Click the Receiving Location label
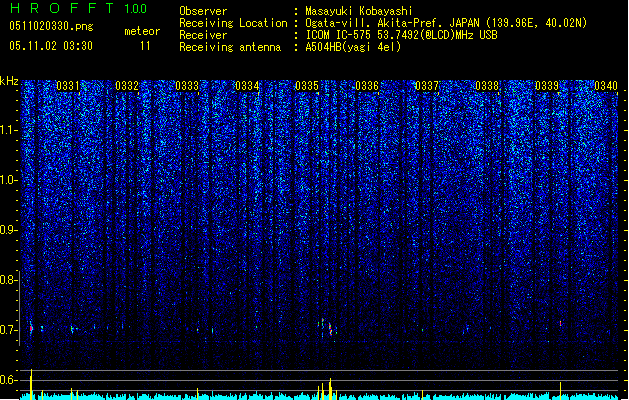The height and width of the screenshot is (400, 629). point(233,23)
